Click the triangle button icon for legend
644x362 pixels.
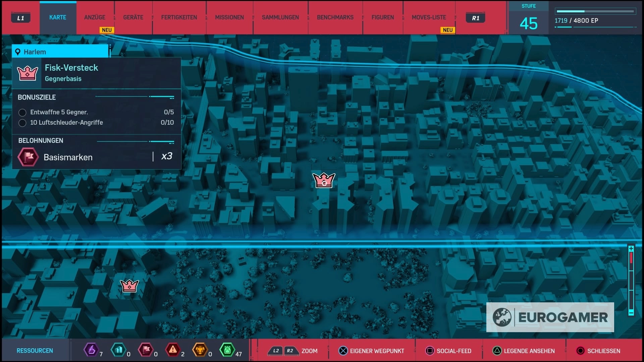(x=497, y=351)
